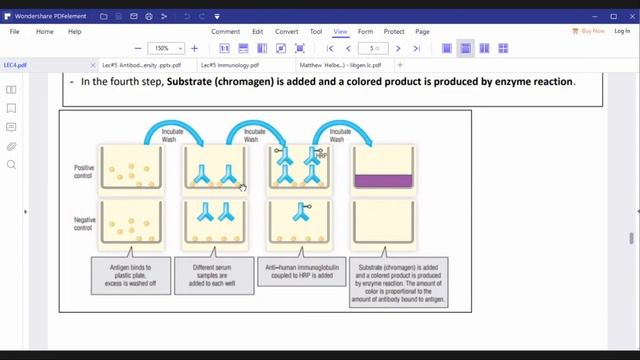Open the 150% zoom level dropdown
The height and width of the screenshot is (360, 640).
pos(180,49)
